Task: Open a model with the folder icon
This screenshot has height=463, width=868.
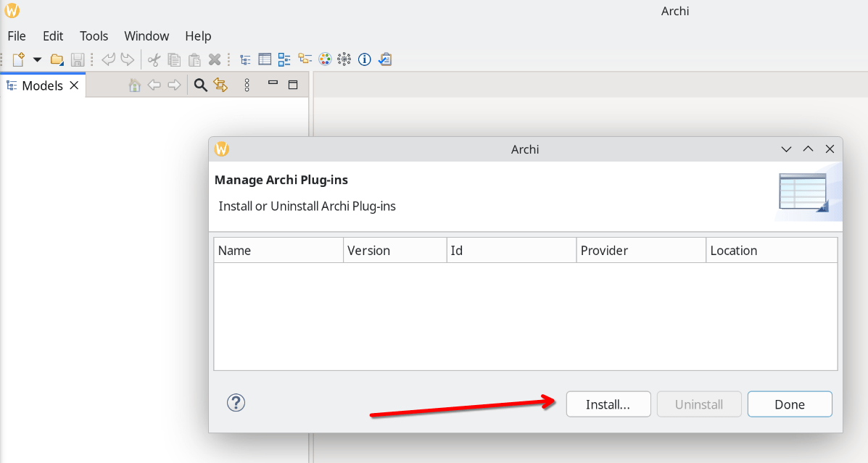Action: (x=57, y=59)
